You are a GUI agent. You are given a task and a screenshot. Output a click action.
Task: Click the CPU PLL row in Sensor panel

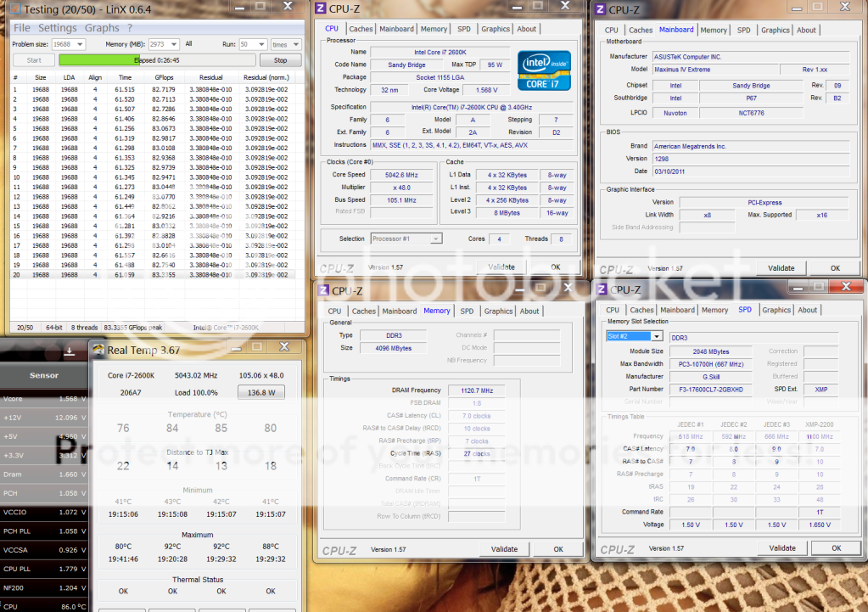click(44, 569)
